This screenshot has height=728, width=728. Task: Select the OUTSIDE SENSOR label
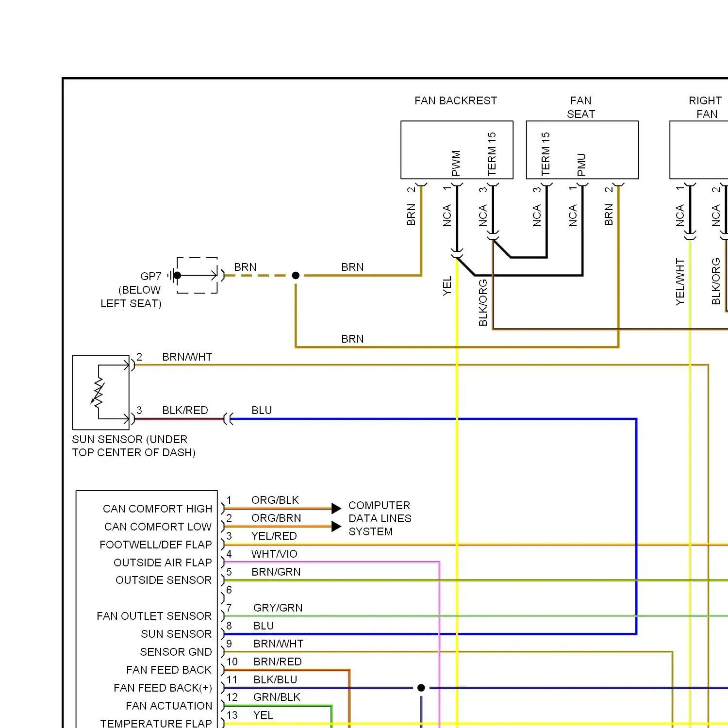(164, 580)
